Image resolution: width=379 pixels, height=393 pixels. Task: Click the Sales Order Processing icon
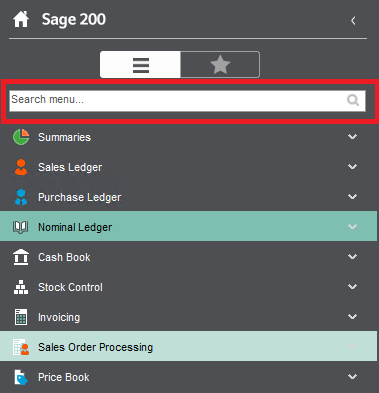(x=21, y=347)
